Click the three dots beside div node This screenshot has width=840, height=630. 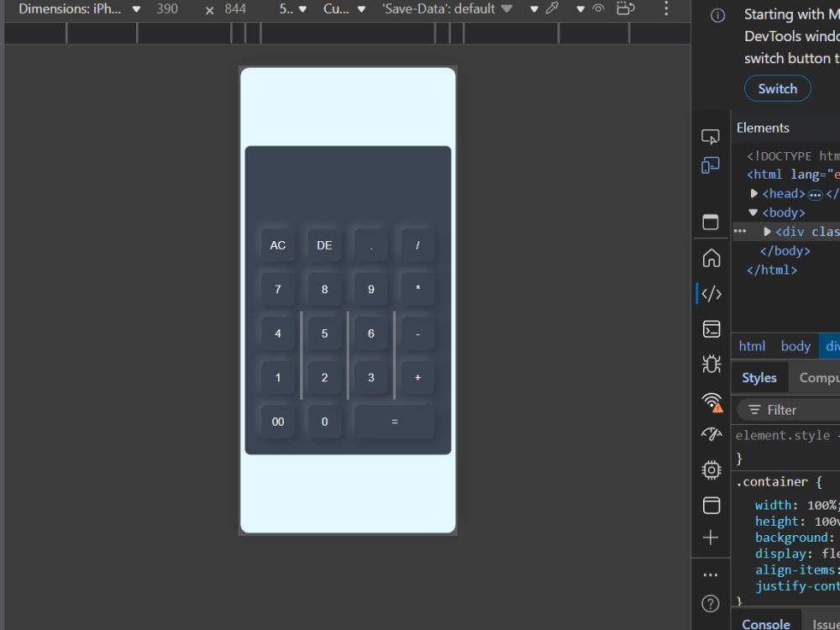tap(740, 232)
